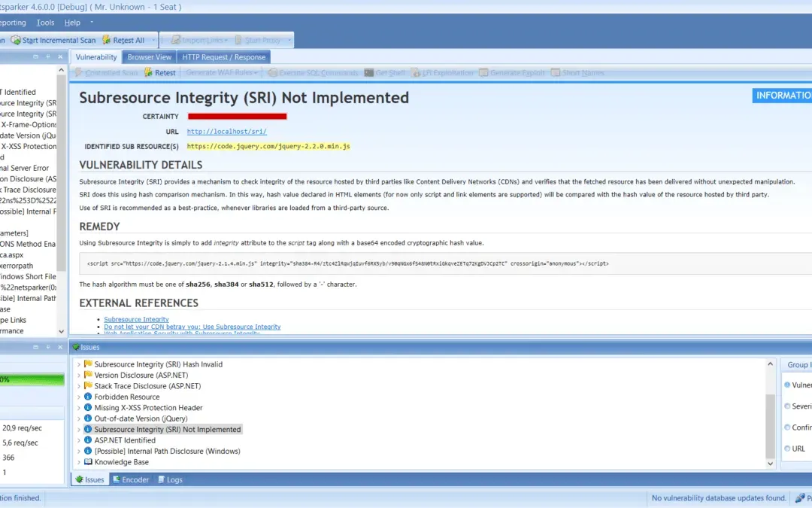Click the '5,6 req/sec' statistic value
This screenshot has width=812, height=508.
click(20, 443)
